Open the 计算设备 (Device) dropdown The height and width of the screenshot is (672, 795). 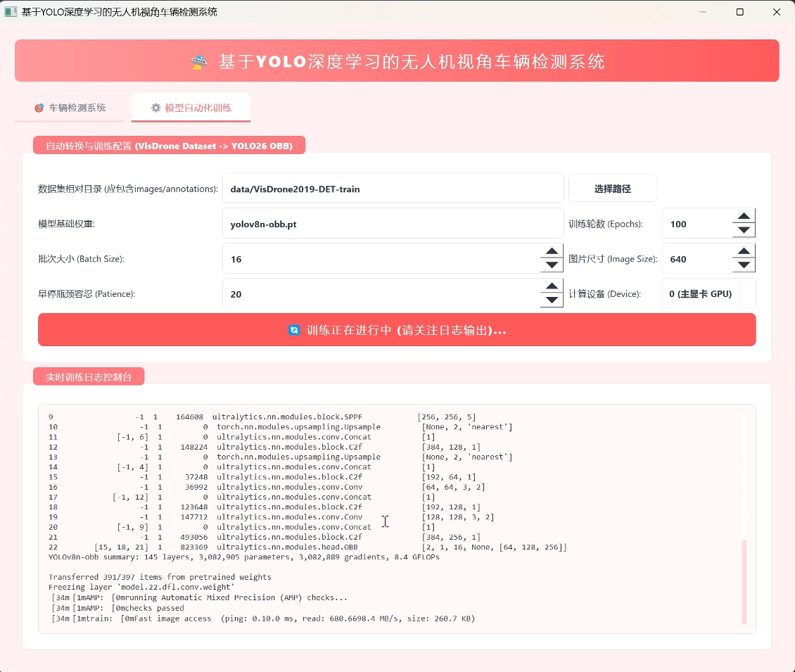click(708, 293)
